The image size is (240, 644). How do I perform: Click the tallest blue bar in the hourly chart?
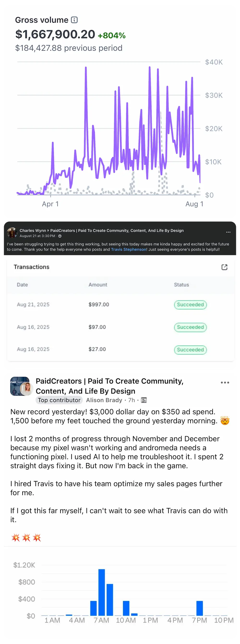(x=102, y=592)
